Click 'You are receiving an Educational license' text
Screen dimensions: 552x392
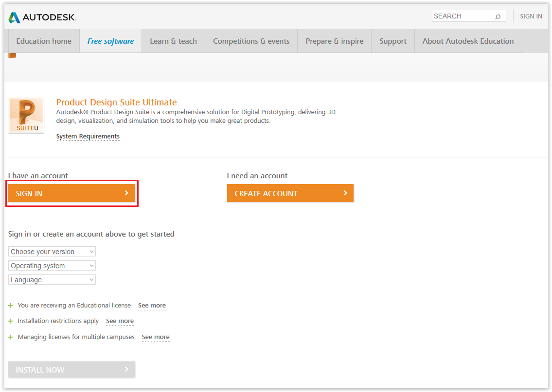pos(74,306)
